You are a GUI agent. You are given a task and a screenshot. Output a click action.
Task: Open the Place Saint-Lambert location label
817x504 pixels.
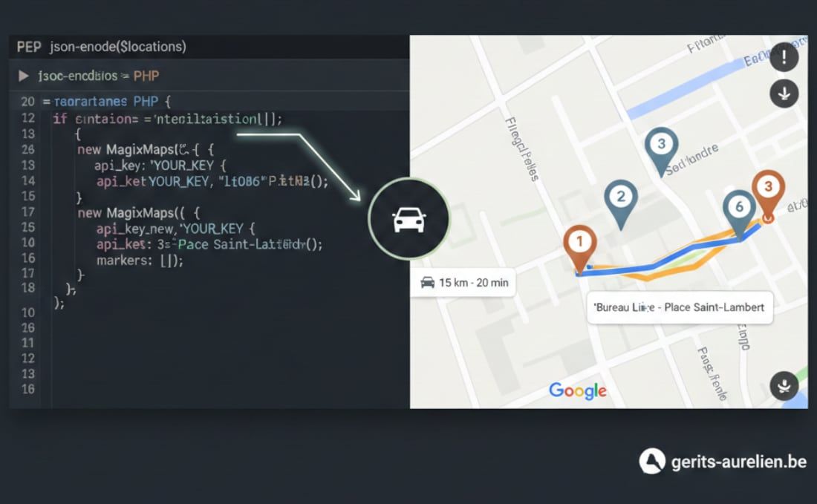point(680,307)
